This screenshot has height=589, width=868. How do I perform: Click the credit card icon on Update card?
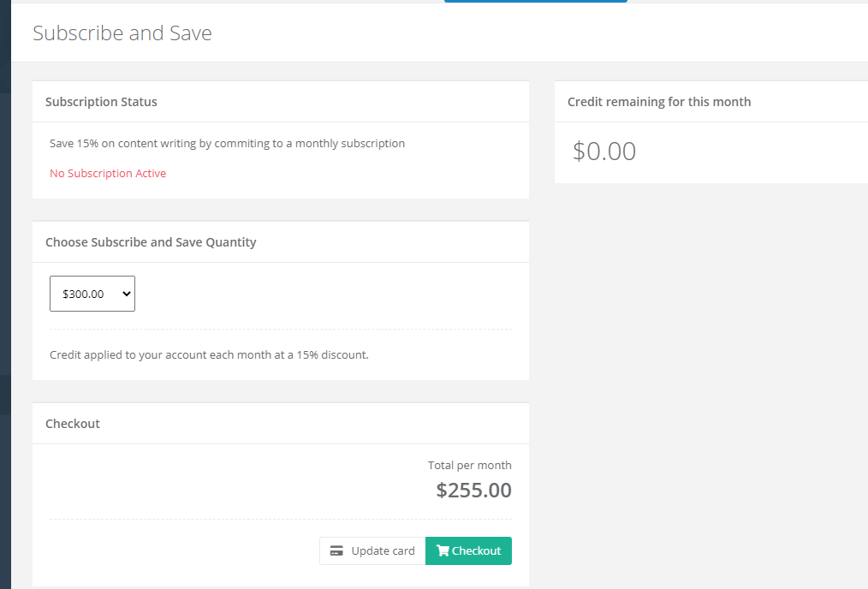(x=336, y=551)
